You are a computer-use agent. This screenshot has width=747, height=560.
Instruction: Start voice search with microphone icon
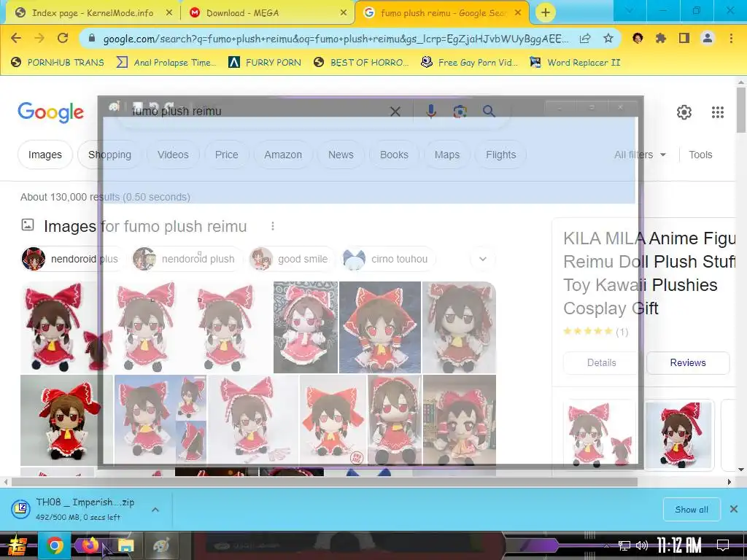pyautogui.click(x=430, y=112)
